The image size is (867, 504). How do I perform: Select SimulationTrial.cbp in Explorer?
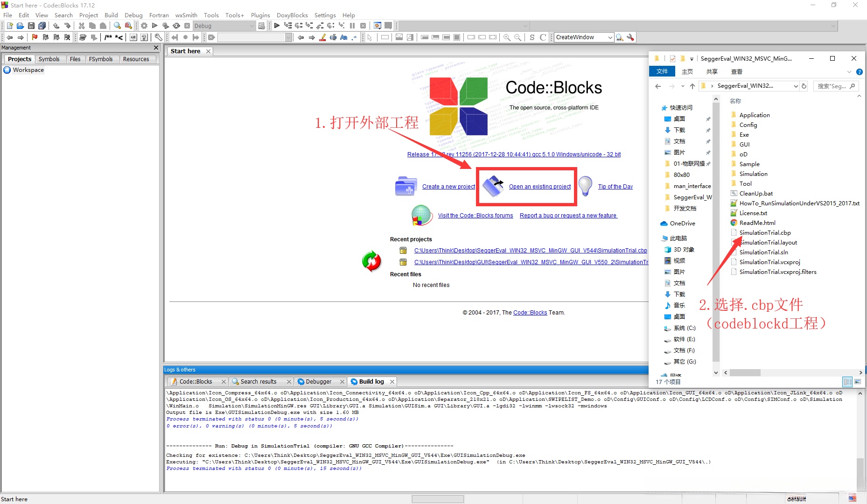click(x=765, y=232)
